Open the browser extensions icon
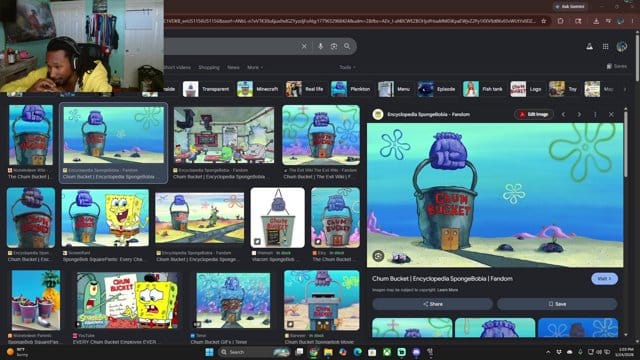Viewport: 640px width, 360px height. 560,21
